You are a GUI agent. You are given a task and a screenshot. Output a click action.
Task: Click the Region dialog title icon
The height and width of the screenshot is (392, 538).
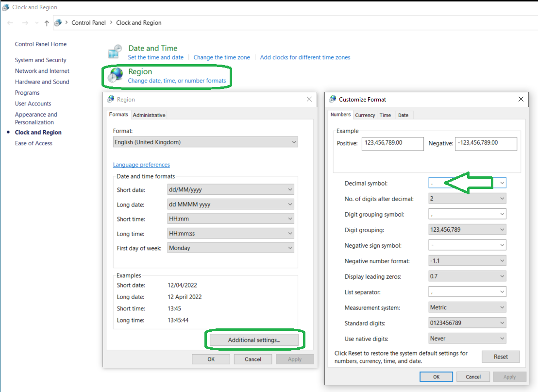coord(111,99)
